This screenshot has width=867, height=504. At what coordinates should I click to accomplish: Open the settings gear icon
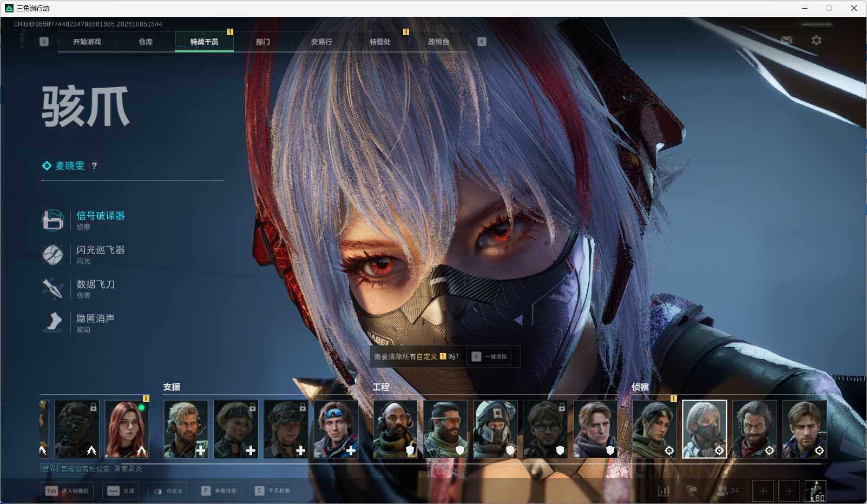click(x=816, y=41)
